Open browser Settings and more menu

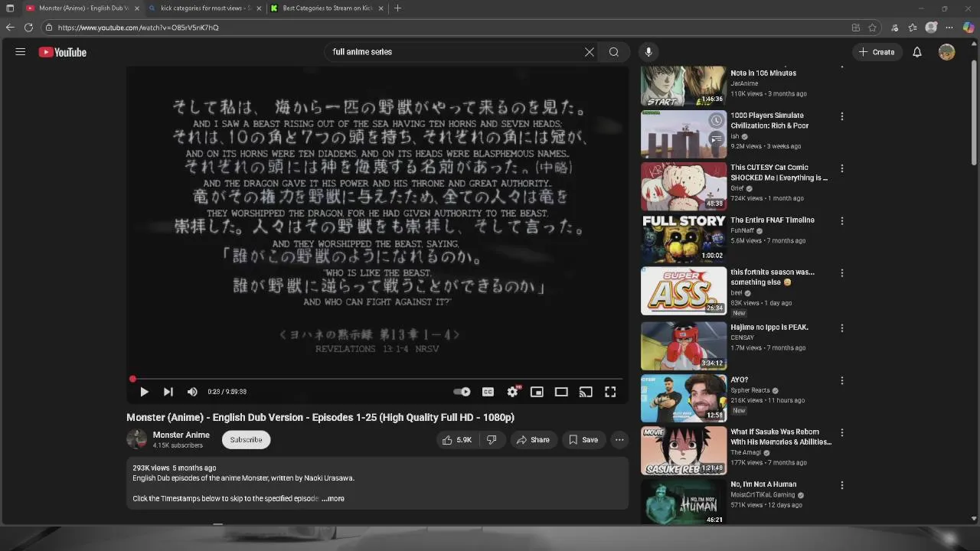click(x=951, y=28)
